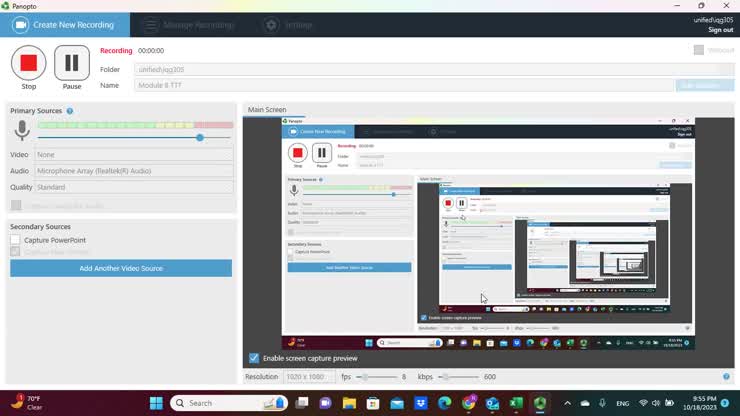Screen dimensions: 740x416
Task: Open Dropbox from the taskbar
Action: click(x=421, y=403)
